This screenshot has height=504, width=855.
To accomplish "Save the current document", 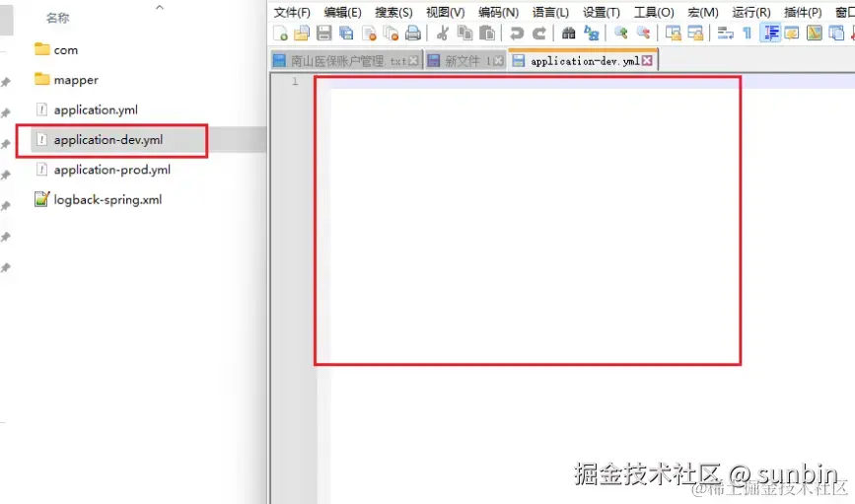I will [x=323, y=34].
